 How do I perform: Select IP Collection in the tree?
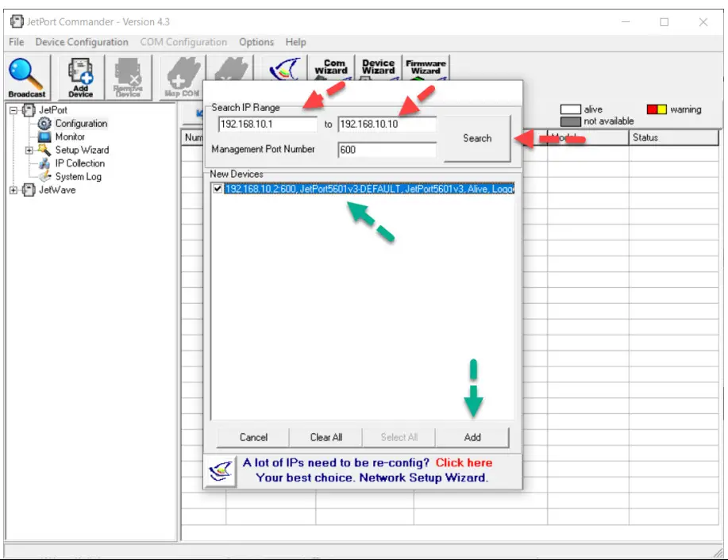(80, 163)
